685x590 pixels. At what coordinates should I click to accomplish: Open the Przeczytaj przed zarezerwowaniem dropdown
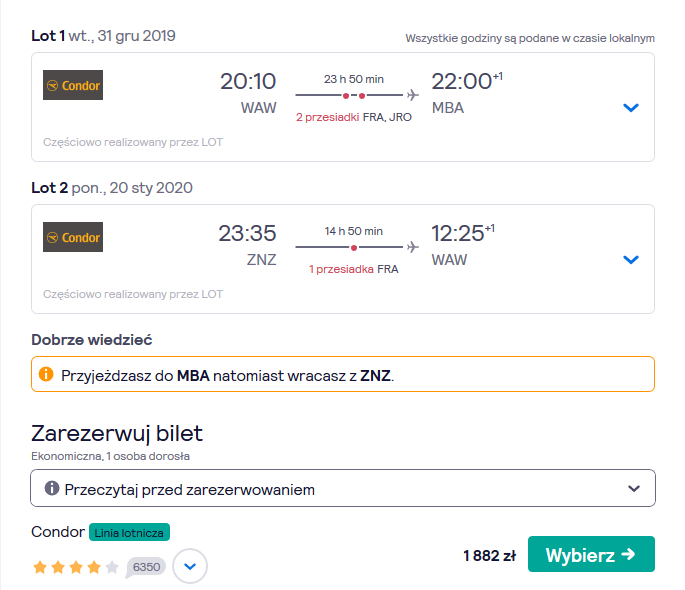(343, 488)
